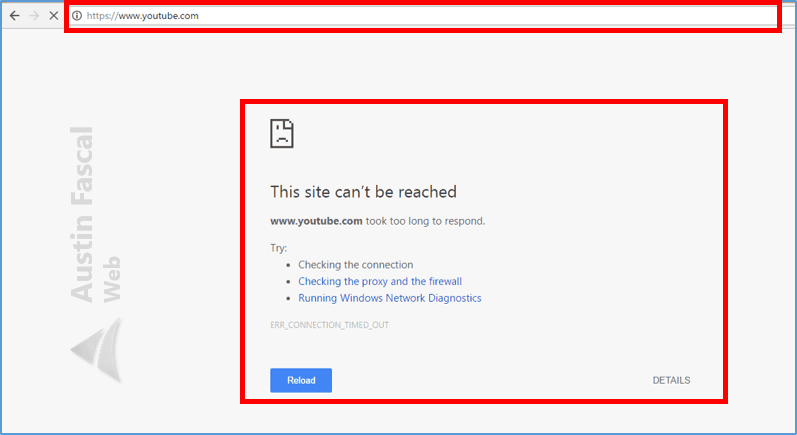Image resolution: width=797 pixels, height=435 pixels.
Task: Click 'Checking the connection' suggestion text
Action: point(355,265)
